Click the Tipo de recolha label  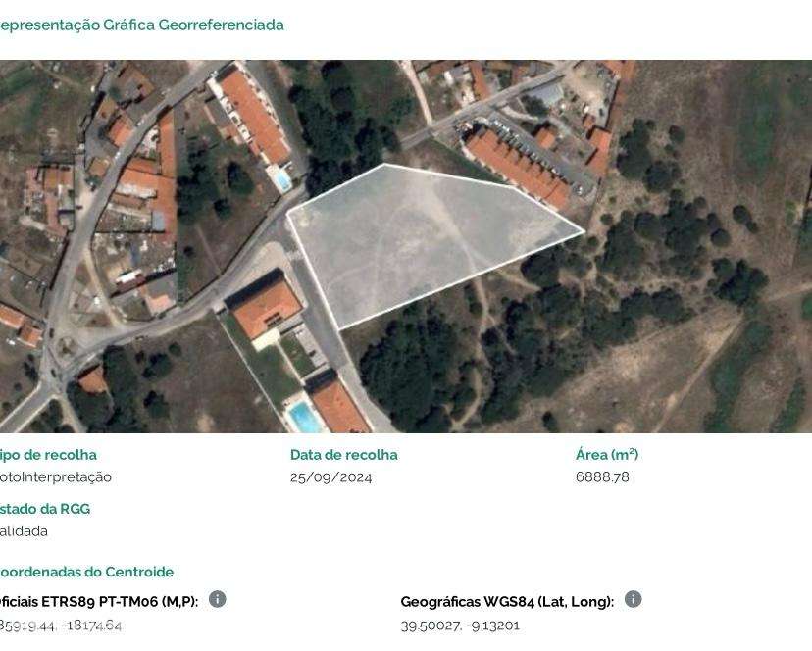(48, 455)
